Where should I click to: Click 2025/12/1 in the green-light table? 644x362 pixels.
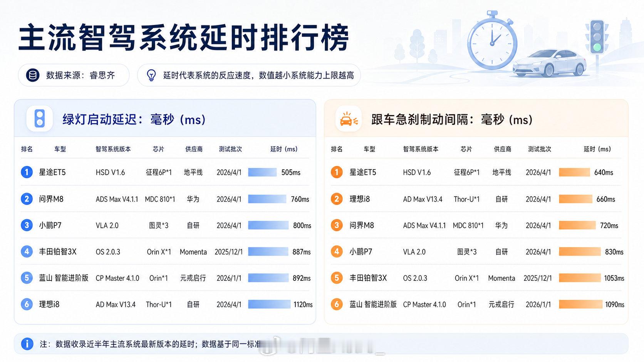229,252
